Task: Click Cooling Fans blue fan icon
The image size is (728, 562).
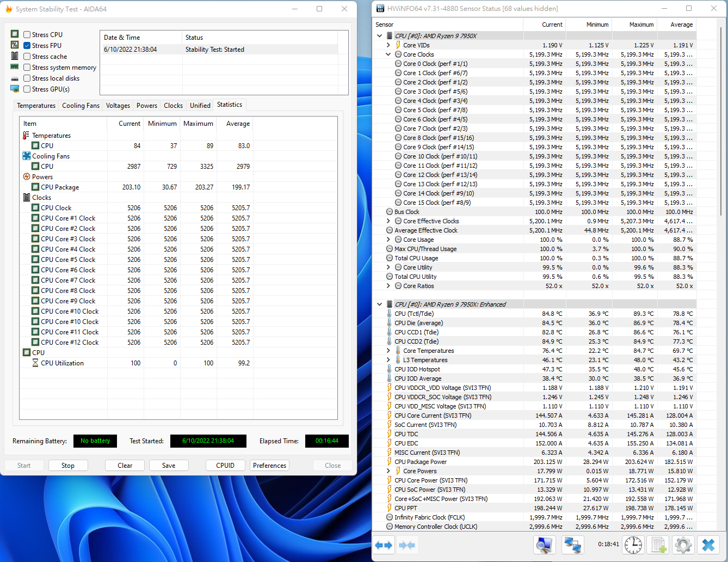Action: coord(27,156)
